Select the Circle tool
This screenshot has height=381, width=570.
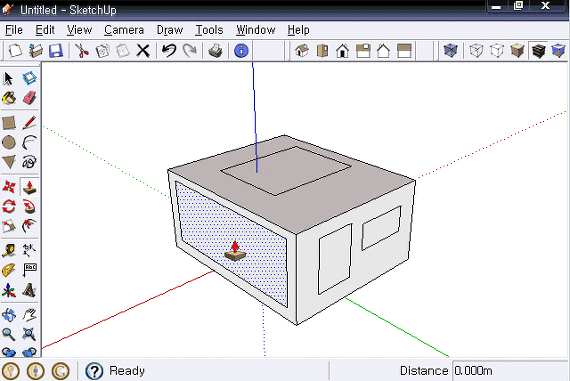click(9, 143)
